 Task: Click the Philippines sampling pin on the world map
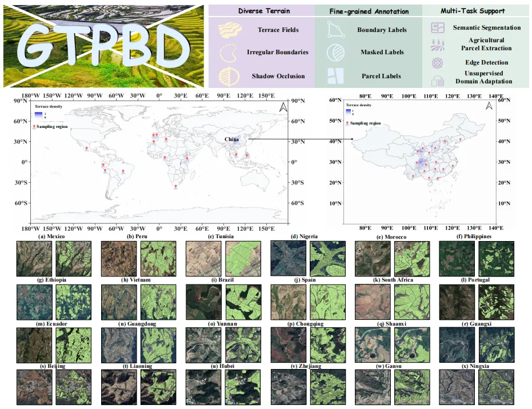[x=247, y=156]
